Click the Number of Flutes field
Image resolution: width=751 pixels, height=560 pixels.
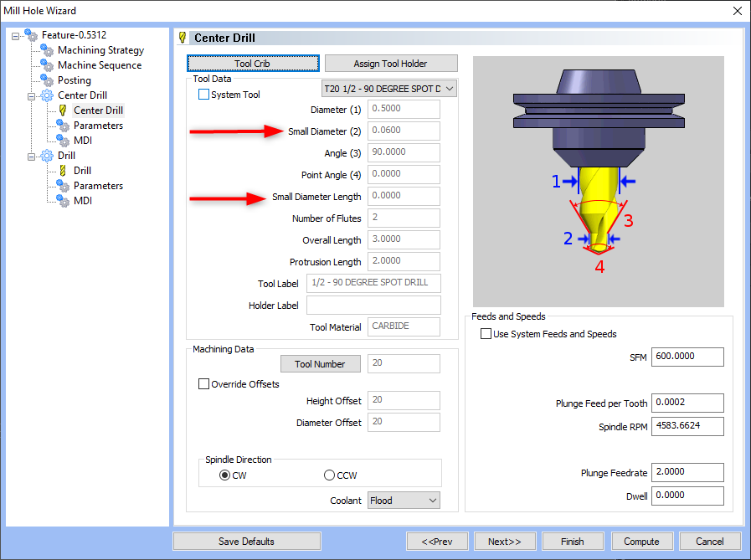(x=404, y=218)
